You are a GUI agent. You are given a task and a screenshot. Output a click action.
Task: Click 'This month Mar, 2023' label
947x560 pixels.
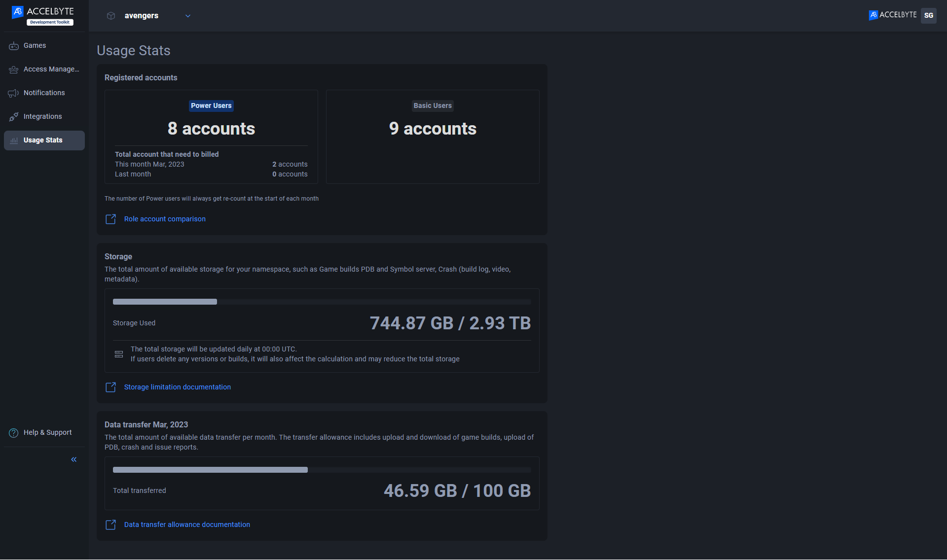coord(149,164)
